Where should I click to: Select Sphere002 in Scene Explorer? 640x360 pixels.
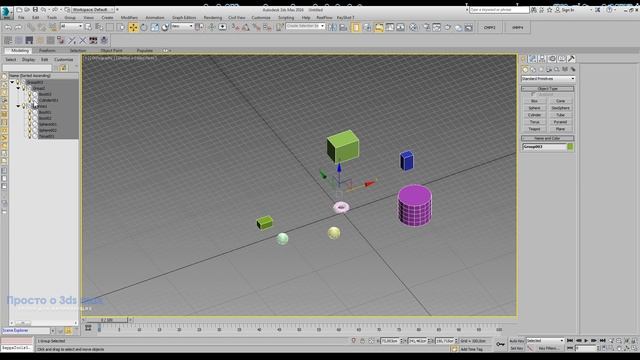48,130
